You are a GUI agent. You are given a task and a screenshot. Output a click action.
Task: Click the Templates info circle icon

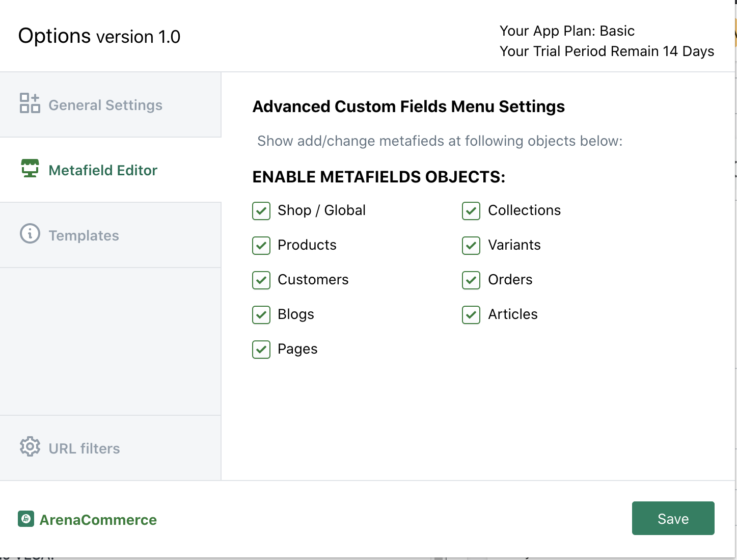coord(30,233)
